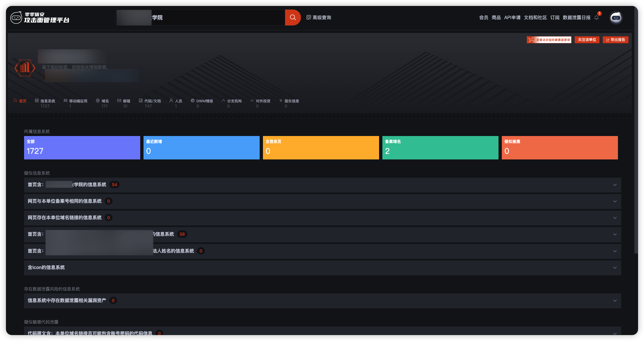644x341 pixels.
Task: Click the platform logo in header
Action: (x=40, y=18)
